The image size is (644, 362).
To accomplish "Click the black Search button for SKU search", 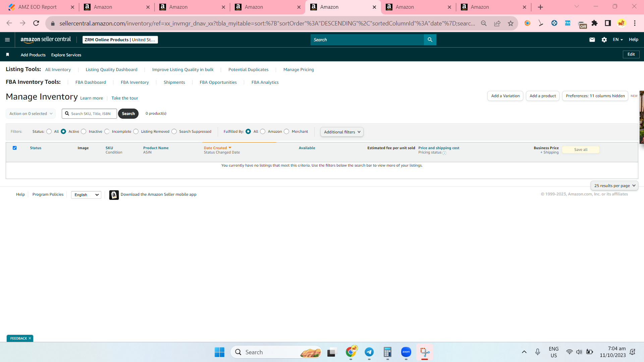I will [x=128, y=114].
